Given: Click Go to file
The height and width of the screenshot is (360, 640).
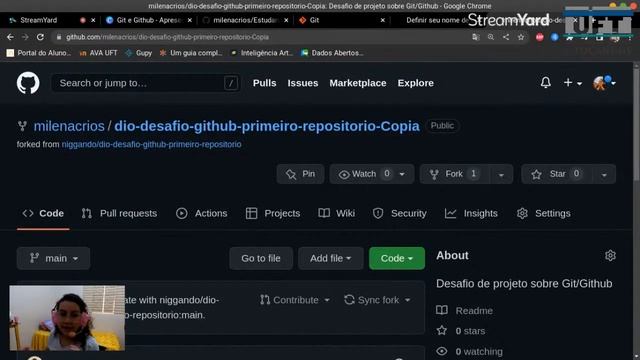Looking at the screenshot, I should pyautogui.click(x=261, y=258).
